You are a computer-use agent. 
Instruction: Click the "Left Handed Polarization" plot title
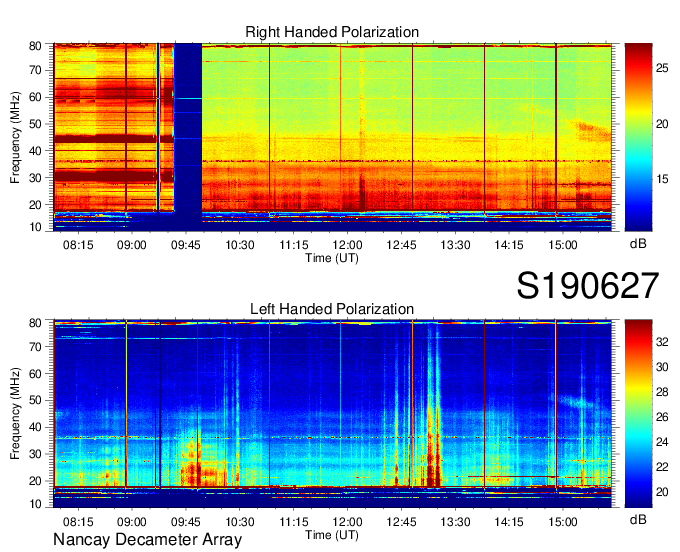[332, 309]
